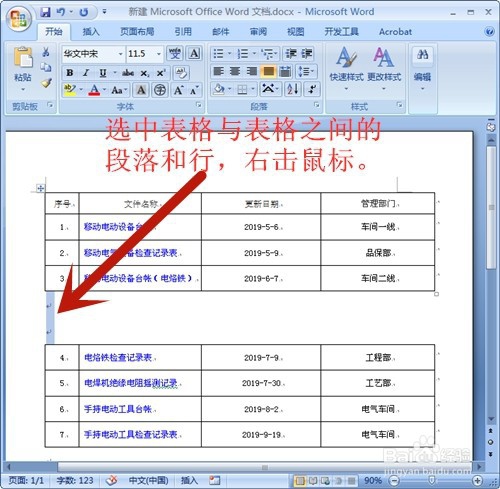Viewport: 500px width, 489px height.
Task: Zoom in with the plus button
Action: coord(477,481)
